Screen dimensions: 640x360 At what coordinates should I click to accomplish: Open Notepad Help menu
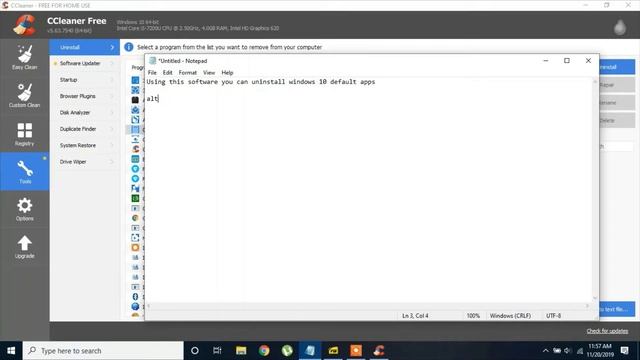[x=227, y=72]
